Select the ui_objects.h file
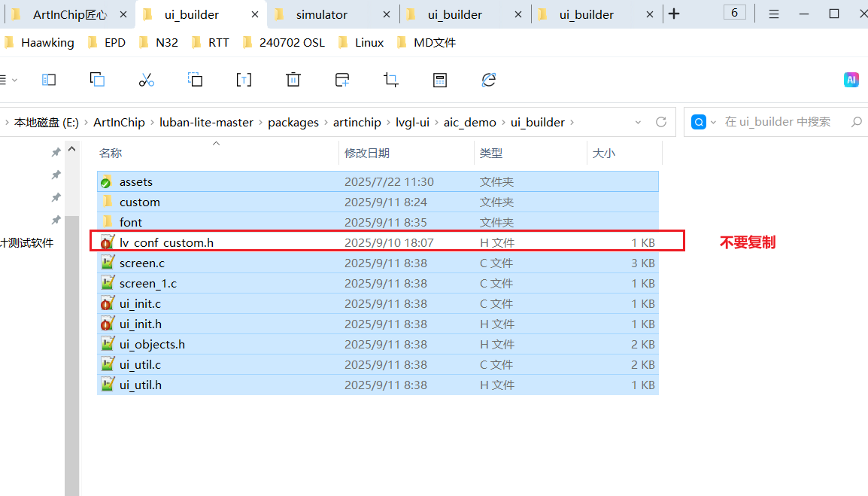The image size is (868, 496). [378, 344]
